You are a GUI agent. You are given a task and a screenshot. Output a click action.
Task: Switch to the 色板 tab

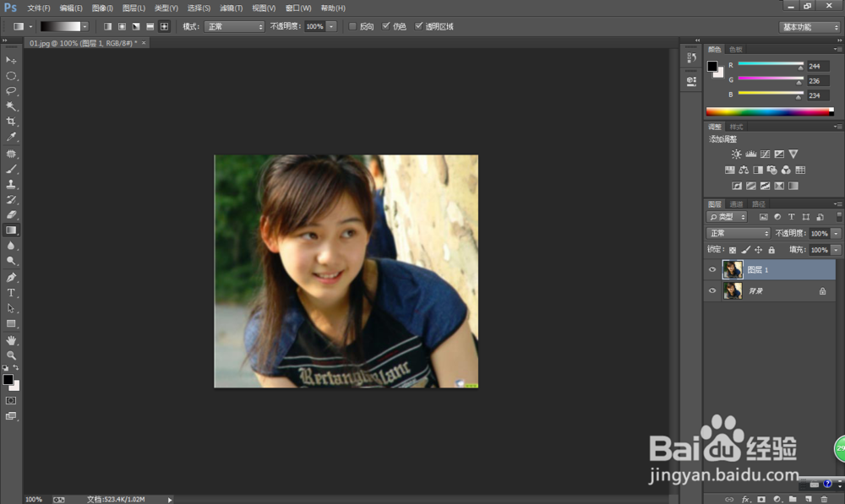pos(736,49)
